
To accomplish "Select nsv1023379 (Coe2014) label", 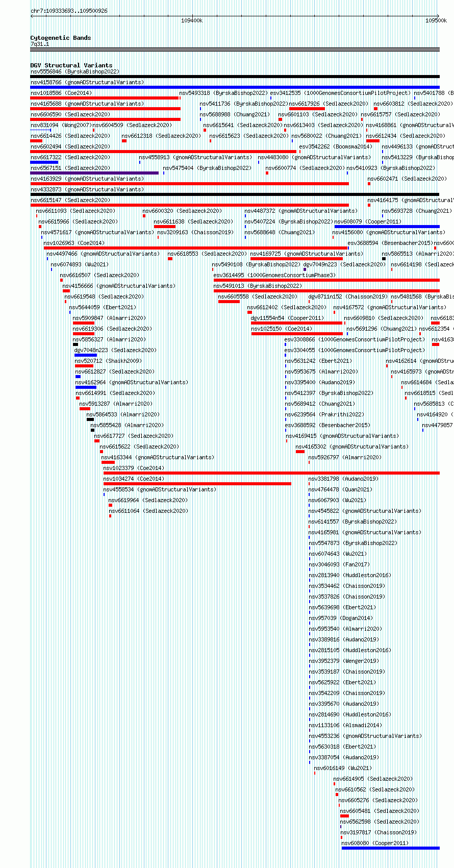I will pos(134,468).
